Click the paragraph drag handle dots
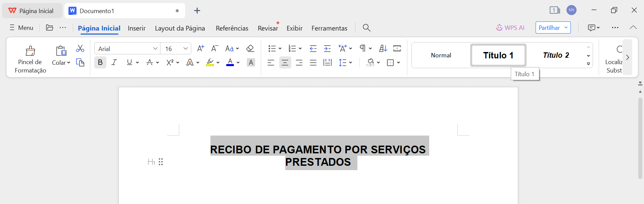This screenshot has height=204, width=644. click(161, 162)
